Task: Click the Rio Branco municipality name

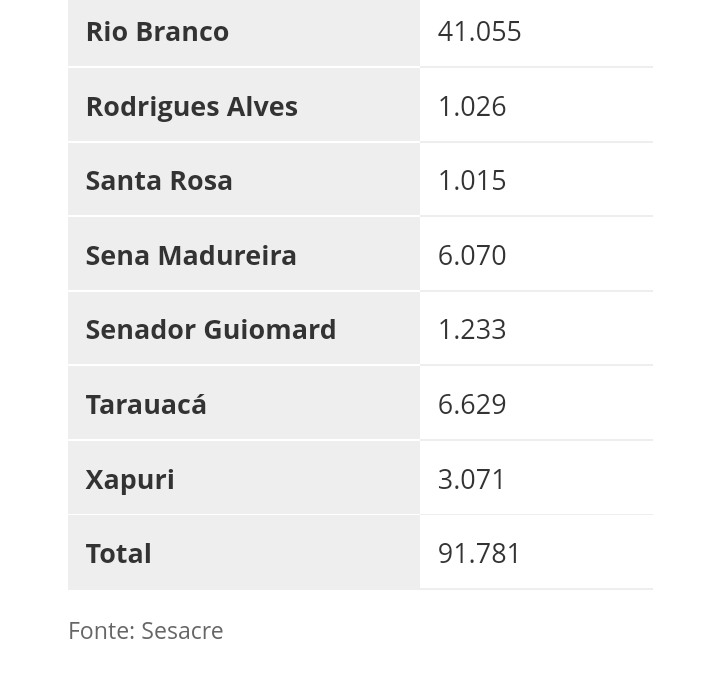Action: pyautogui.click(x=157, y=31)
